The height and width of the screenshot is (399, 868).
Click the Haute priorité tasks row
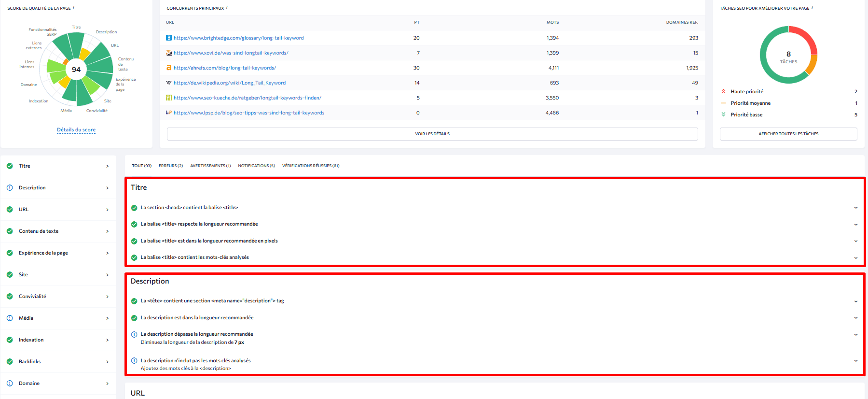click(788, 91)
